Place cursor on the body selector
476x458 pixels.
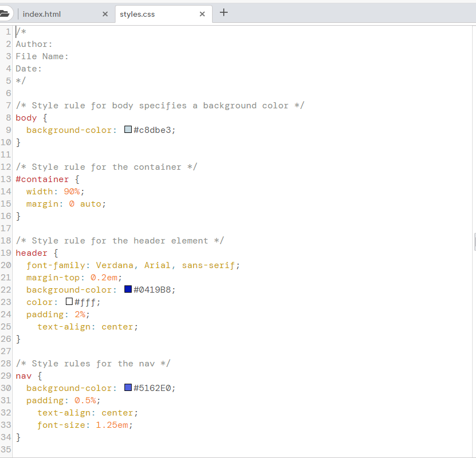pos(24,117)
